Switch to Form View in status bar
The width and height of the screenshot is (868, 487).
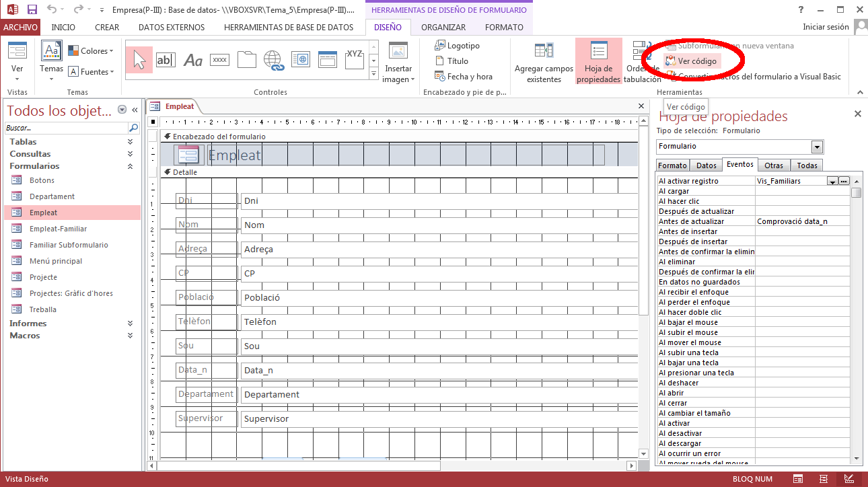pyautogui.click(x=797, y=479)
